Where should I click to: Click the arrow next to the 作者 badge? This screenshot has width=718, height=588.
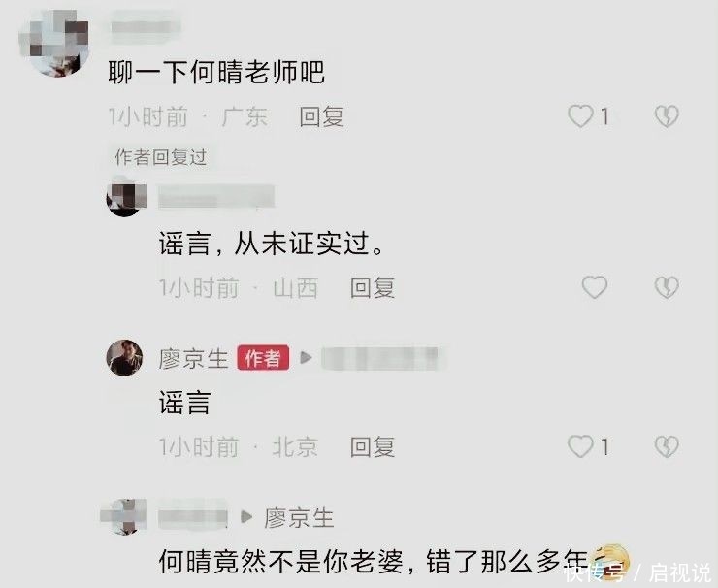[x=306, y=357]
